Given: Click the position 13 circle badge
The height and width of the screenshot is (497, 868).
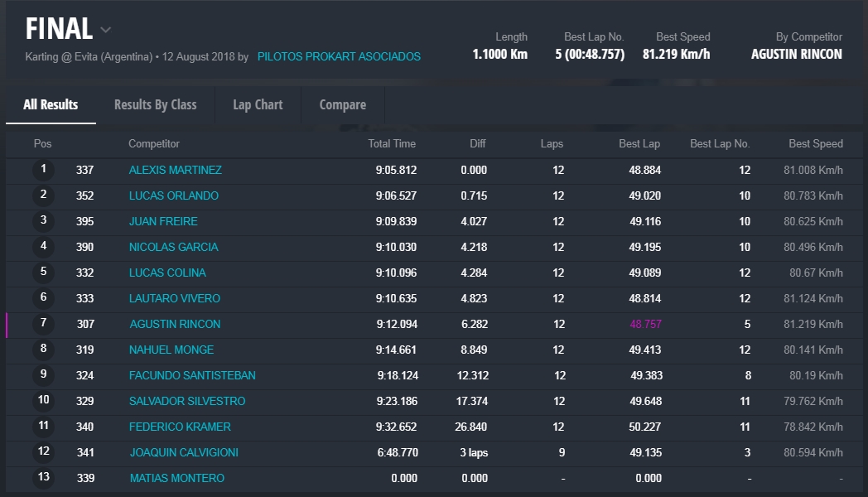Looking at the screenshot, I should [x=44, y=478].
